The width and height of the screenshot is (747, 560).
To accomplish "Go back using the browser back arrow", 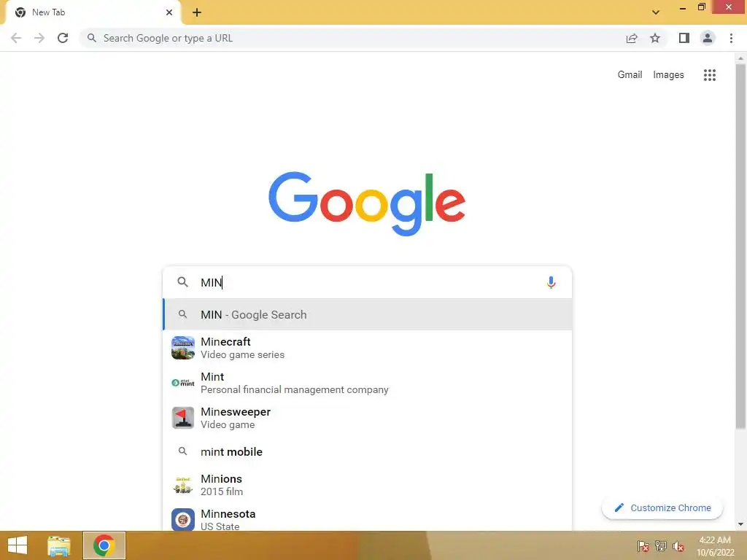I will 16,38.
